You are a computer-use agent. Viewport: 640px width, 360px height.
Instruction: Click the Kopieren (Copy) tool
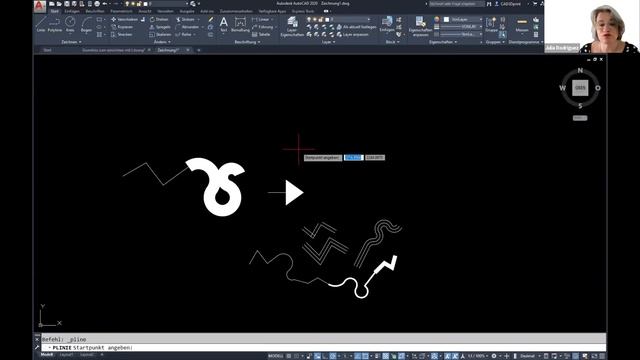pyautogui.click(x=122, y=27)
